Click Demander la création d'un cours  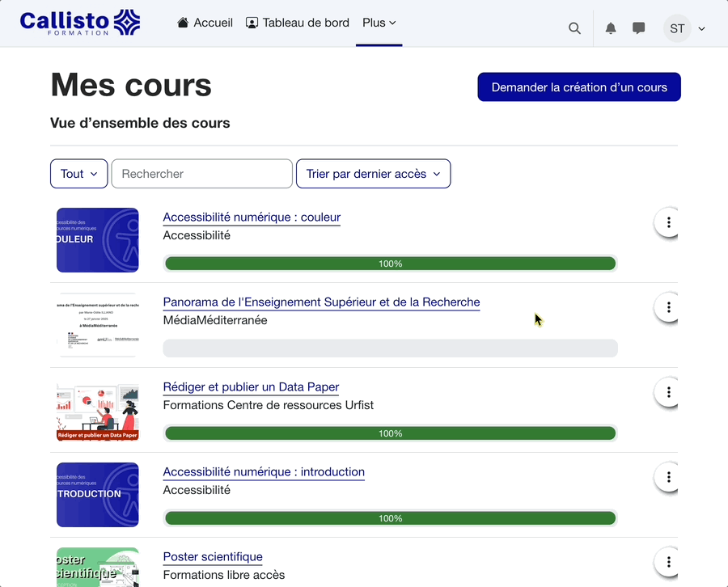tap(579, 87)
